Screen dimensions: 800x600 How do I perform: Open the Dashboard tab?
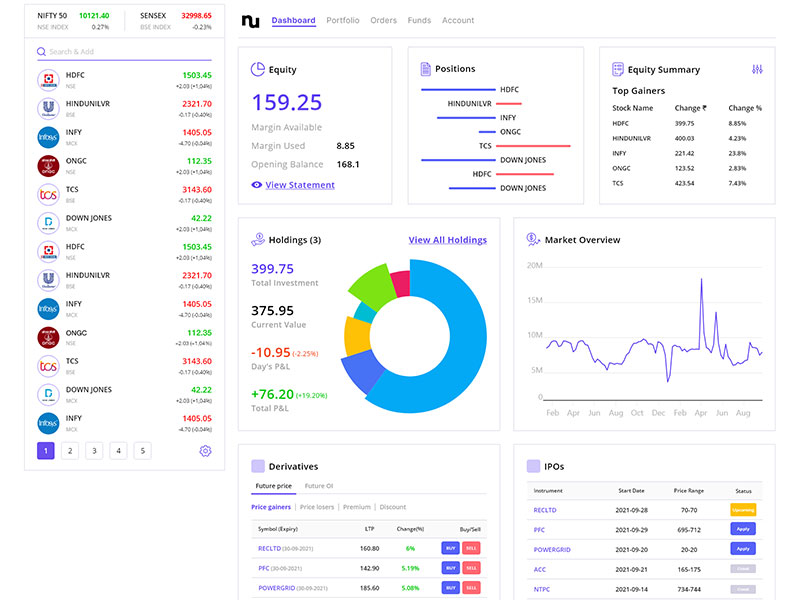point(293,20)
